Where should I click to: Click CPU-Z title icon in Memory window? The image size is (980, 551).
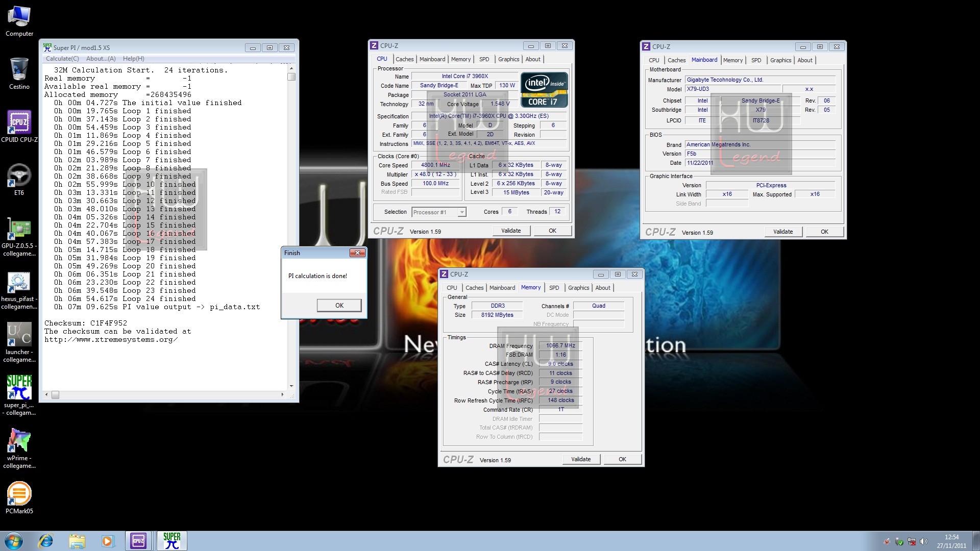tap(444, 274)
